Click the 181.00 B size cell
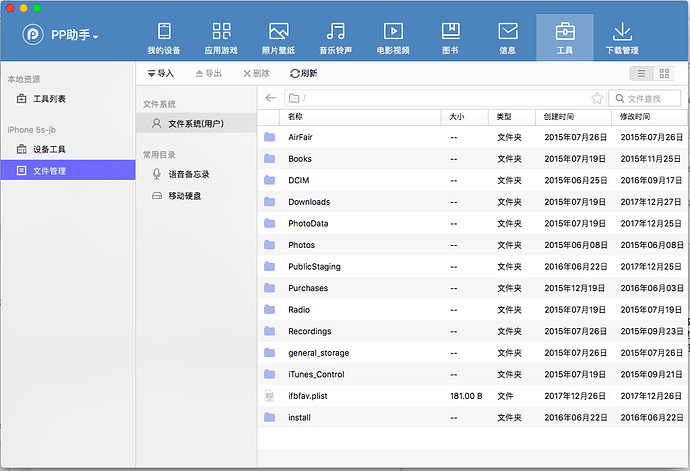Viewport: 690px width, 471px height. (x=466, y=396)
